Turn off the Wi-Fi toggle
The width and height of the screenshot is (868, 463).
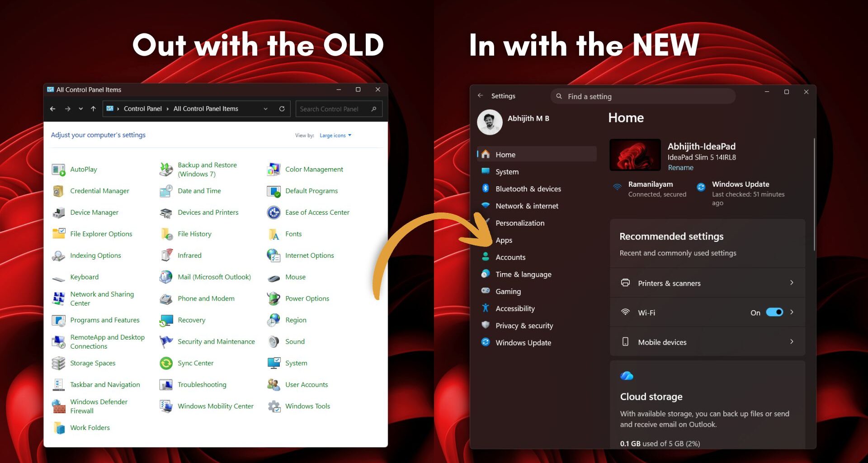click(774, 312)
